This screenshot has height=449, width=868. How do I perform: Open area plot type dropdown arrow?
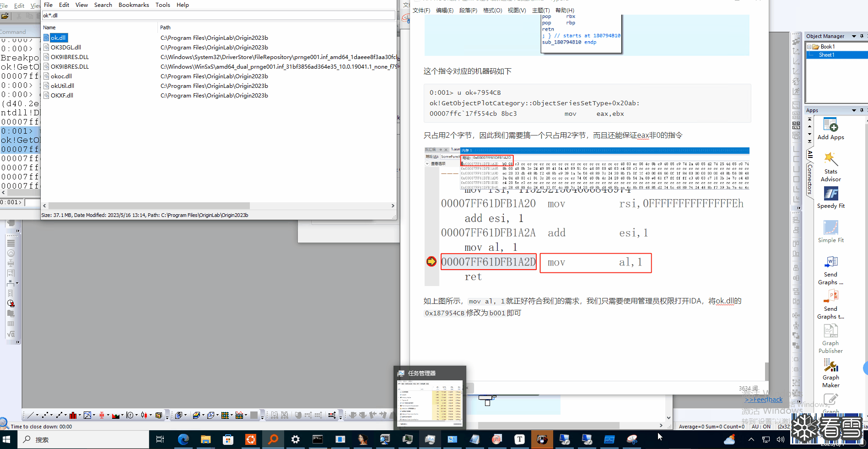(122, 415)
